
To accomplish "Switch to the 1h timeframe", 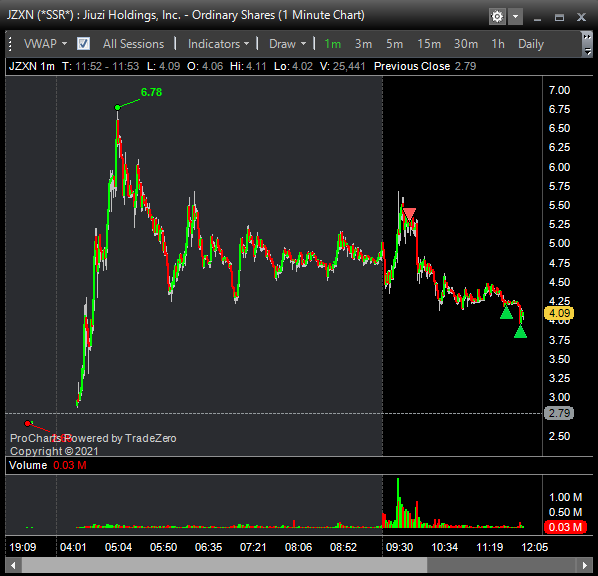I will point(498,44).
